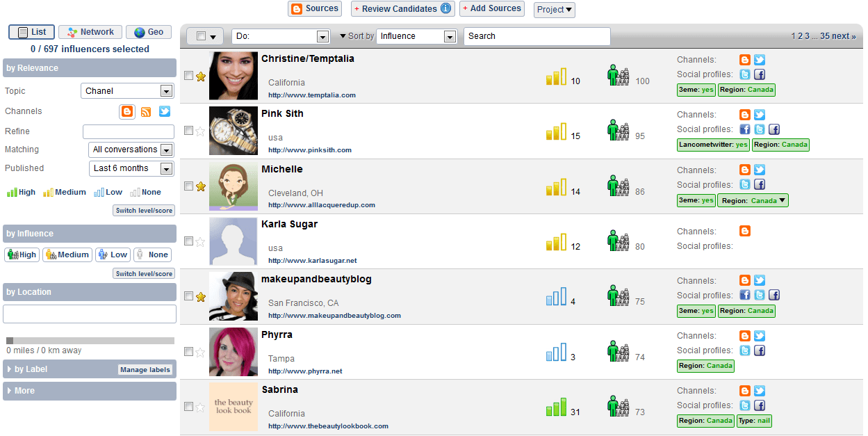Click Phyrra's blue relevance bars icon

(x=556, y=352)
